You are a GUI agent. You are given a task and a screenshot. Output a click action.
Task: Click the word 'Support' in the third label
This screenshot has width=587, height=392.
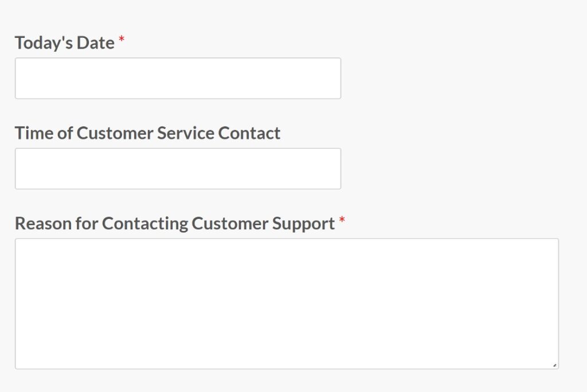(314, 224)
